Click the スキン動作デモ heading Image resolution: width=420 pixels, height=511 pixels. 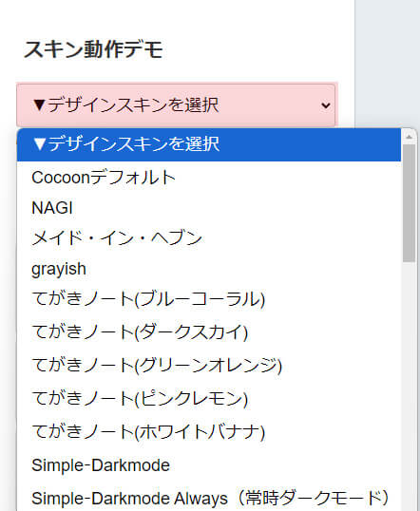pos(93,49)
